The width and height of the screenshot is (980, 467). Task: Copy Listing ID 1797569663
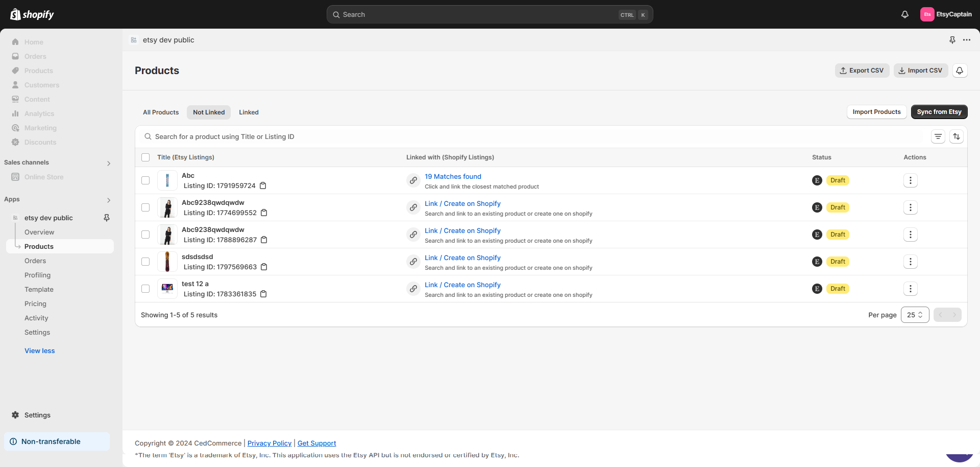click(264, 267)
